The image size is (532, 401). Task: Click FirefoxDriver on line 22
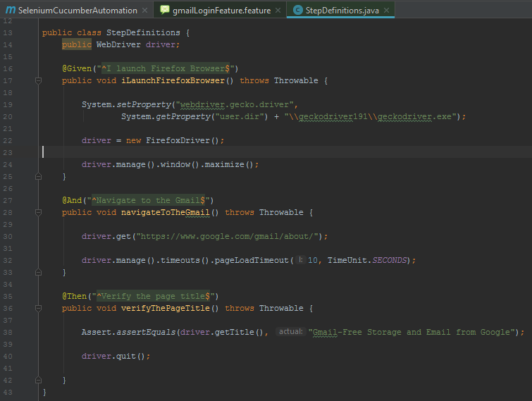(x=178, y=140)
